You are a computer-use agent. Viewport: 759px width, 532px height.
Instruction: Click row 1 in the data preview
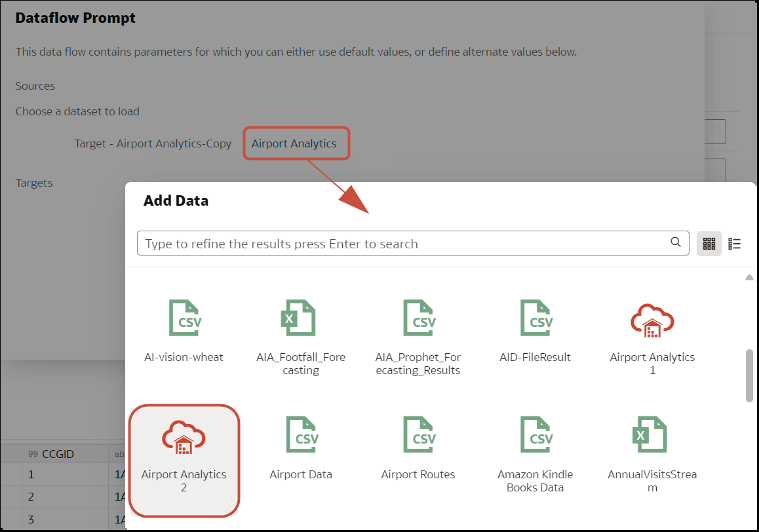[30, 474]
